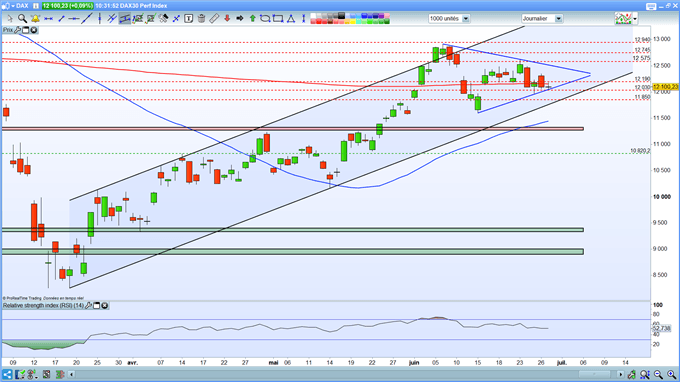This screenshot has width=680, height=382.
Task: Click the trash bin delete tool
Action: click(201, 19)
